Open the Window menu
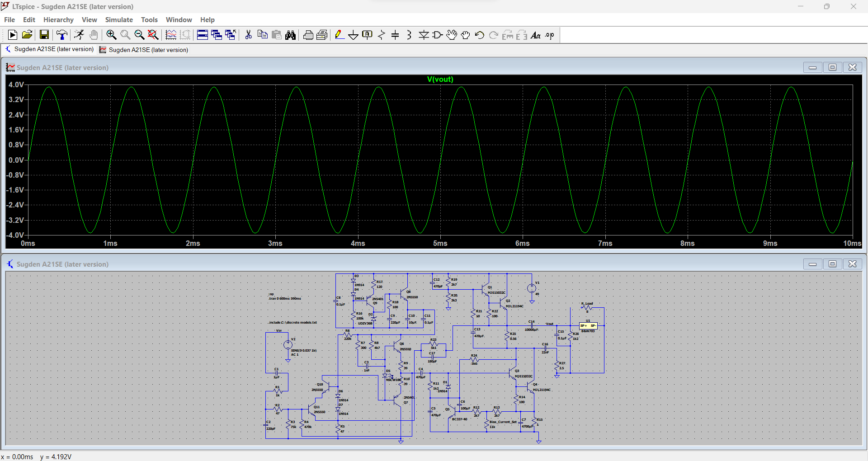868x461 pixels. (x=179, y=20)
